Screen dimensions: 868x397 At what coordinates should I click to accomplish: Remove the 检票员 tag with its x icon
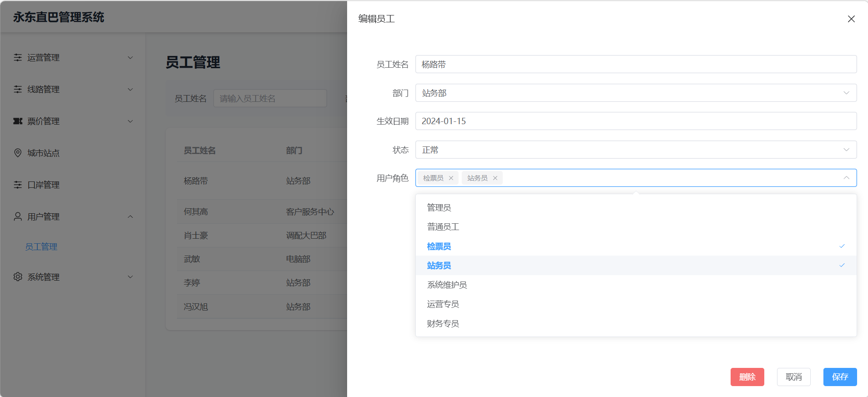click(451, 178)
